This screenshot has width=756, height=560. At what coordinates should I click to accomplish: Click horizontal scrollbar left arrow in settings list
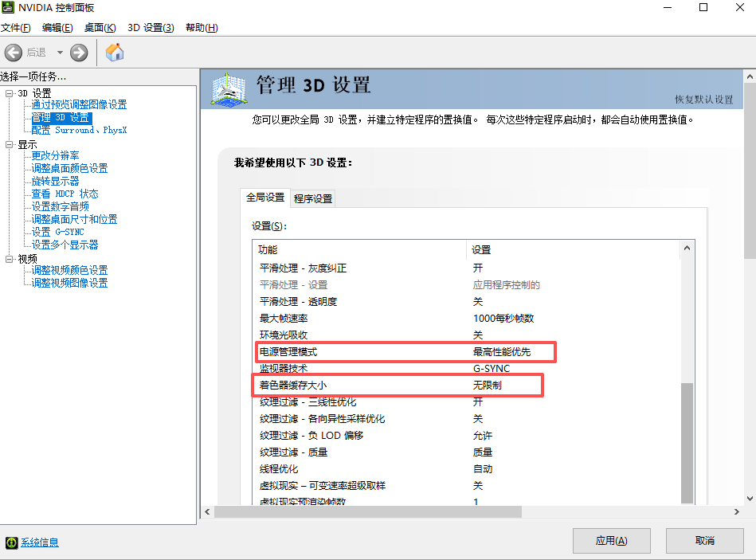pos(207,511)
